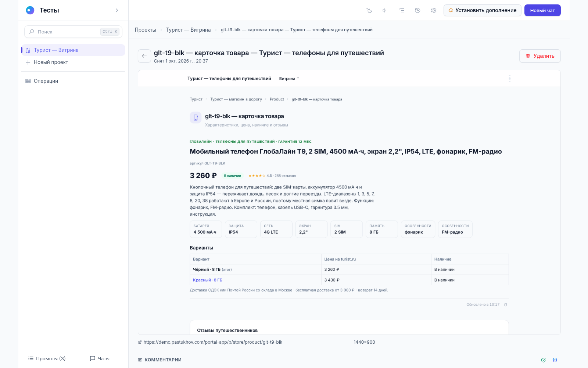This screenshot has height=368, width=588.
Task: Click Product breadcrumb inside preview
Action: click(277, 99)
